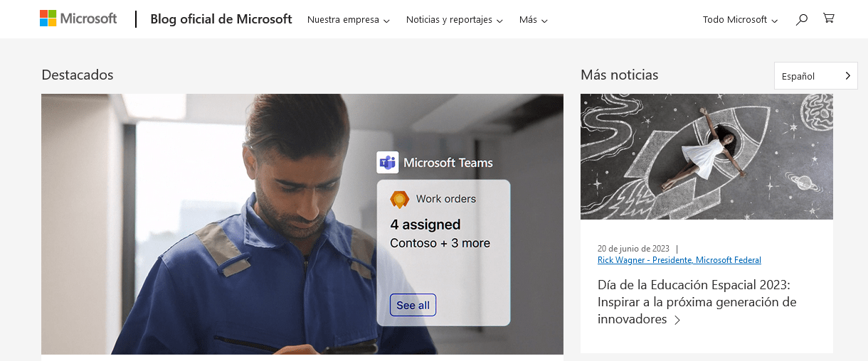Viewport: 868px width, 361px height.
Task: Click the Destacados section heading
Action: pyautogui.click(x=78, y=75)
